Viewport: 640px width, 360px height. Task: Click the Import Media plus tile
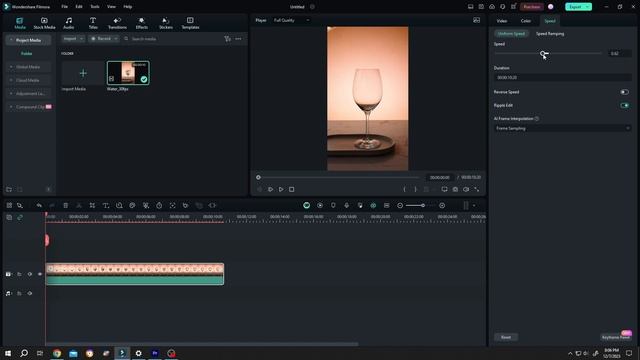pos(83,73)
